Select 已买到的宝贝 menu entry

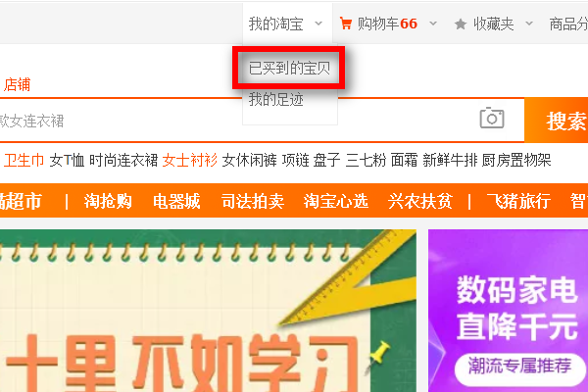tap(289, 69)
